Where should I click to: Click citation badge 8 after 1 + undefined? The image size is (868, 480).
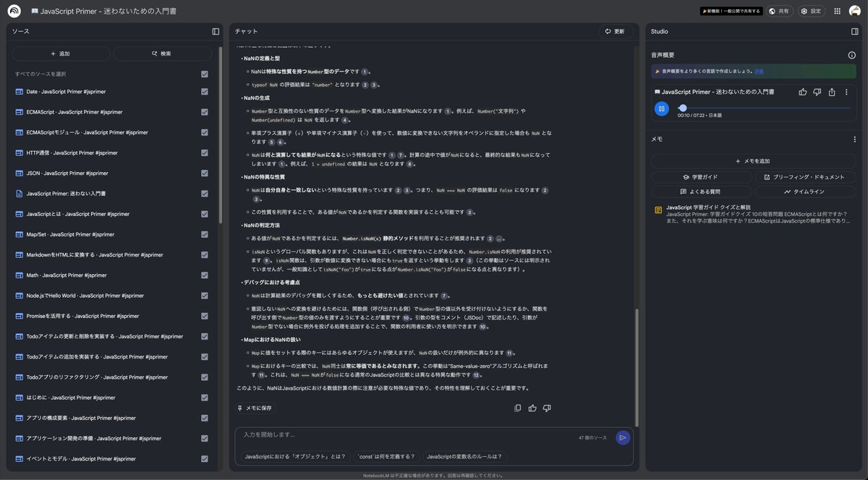pyautogui.click(x=411, y=164)
